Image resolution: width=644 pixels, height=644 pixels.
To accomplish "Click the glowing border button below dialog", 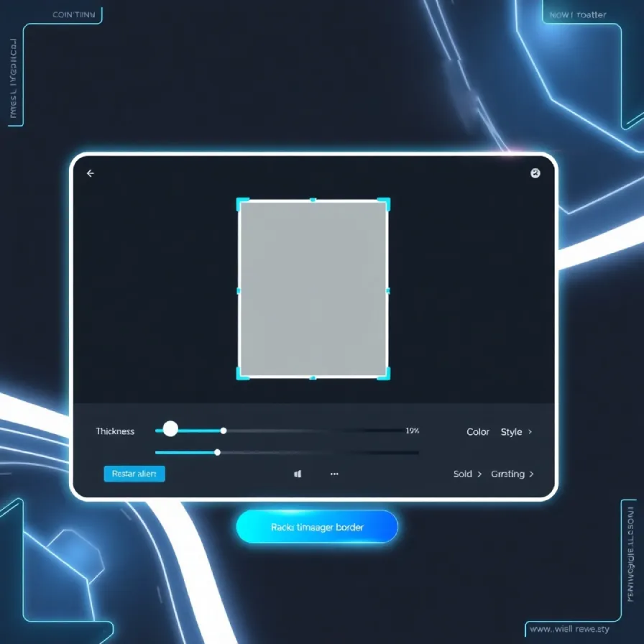I will 317,527.
